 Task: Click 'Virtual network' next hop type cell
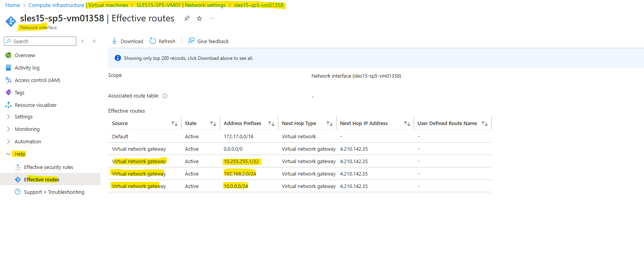pyautogui.click(x=299, y=136)
